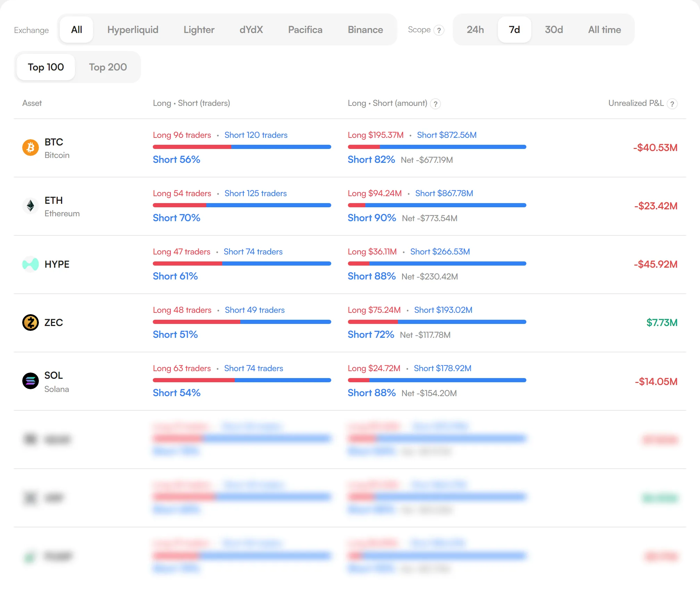This screenshot has width=700, height=602.
Task: Click the HYPE asset icon
Action: 31,265
